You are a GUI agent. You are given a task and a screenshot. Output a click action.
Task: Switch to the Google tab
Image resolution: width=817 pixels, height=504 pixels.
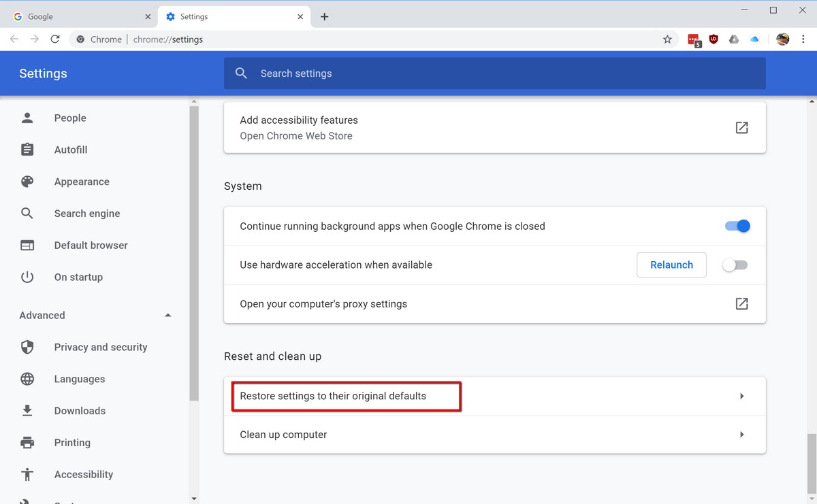78,16
